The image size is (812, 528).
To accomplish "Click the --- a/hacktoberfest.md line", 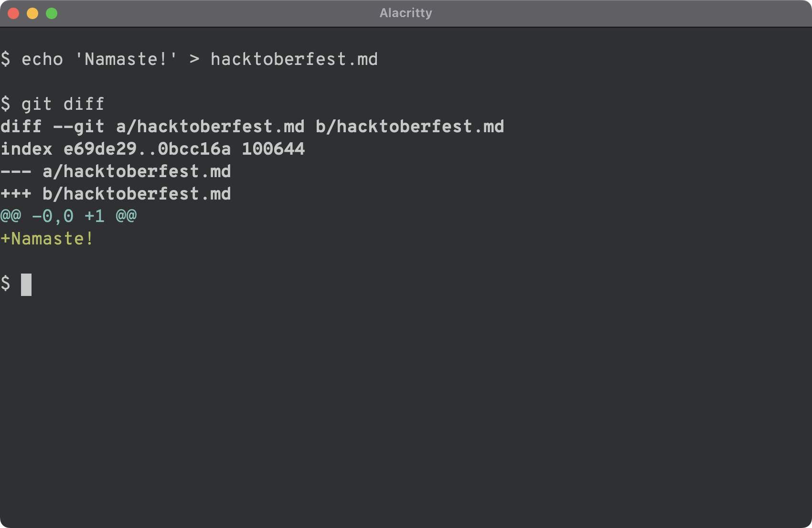I will (x=115, y=170).
